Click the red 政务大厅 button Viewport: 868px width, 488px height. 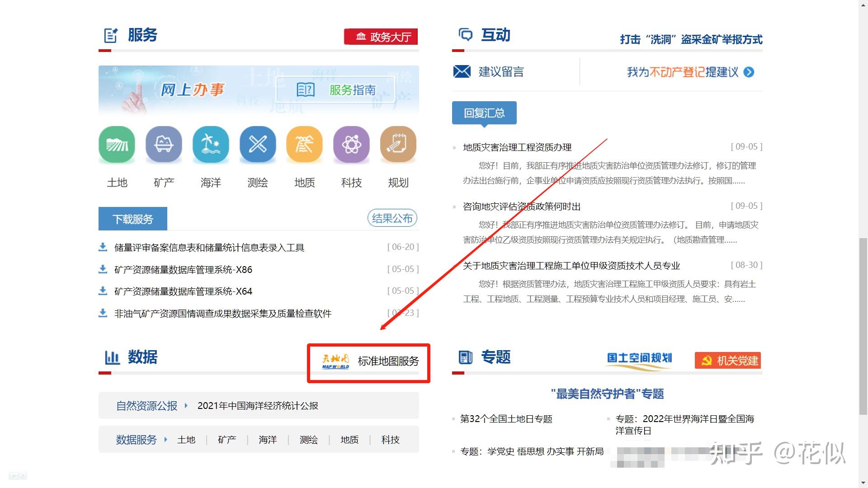click(x=381, y=37)
